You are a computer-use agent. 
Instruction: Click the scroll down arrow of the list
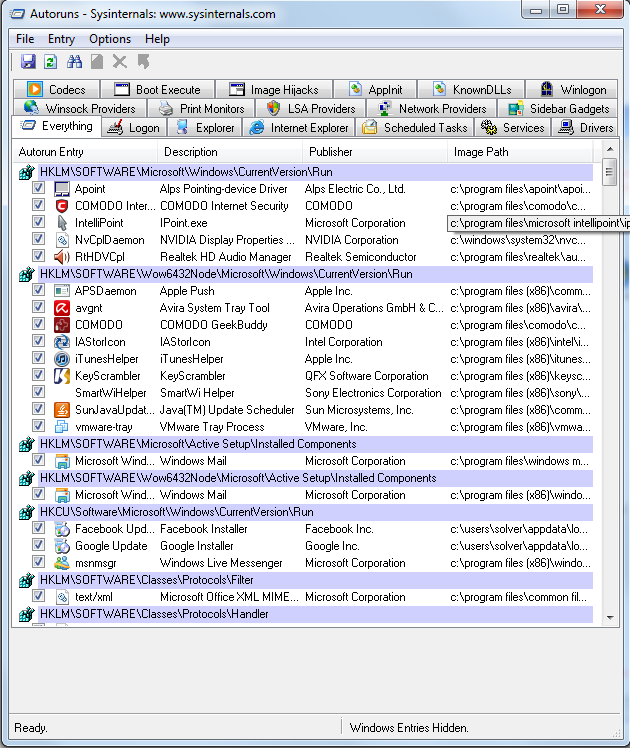coord(610,618)
